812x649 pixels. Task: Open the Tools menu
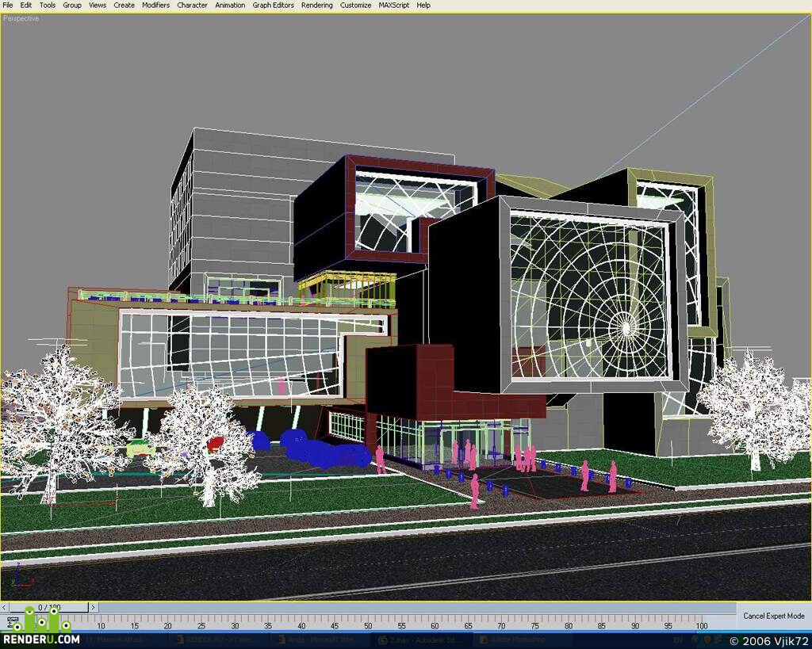(47, 6)
